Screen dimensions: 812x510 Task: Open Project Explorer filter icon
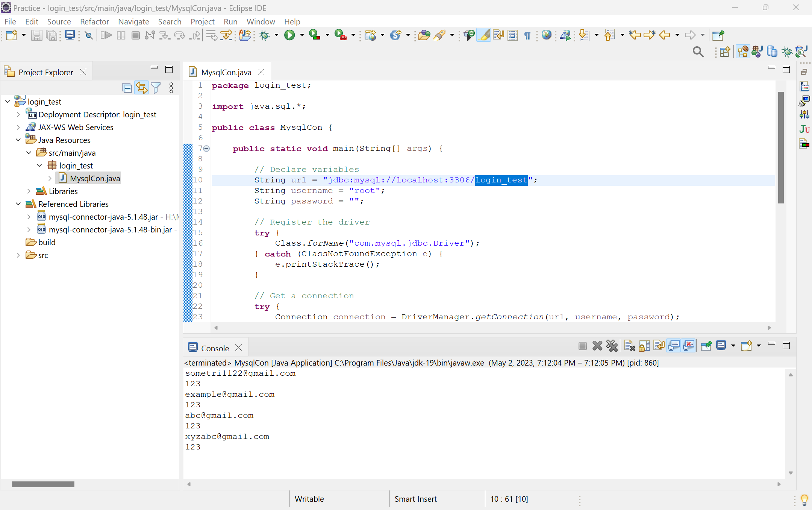(156, 88)
